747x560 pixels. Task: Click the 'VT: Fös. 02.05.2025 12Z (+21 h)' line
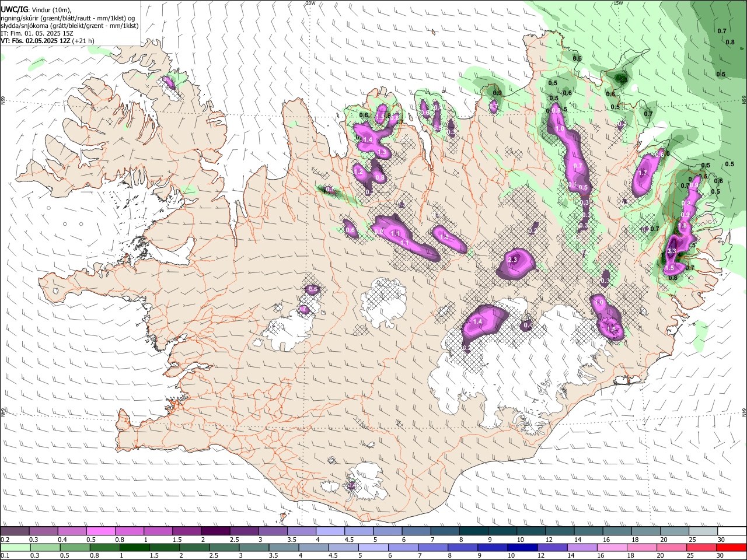click(x=48, y=41)
